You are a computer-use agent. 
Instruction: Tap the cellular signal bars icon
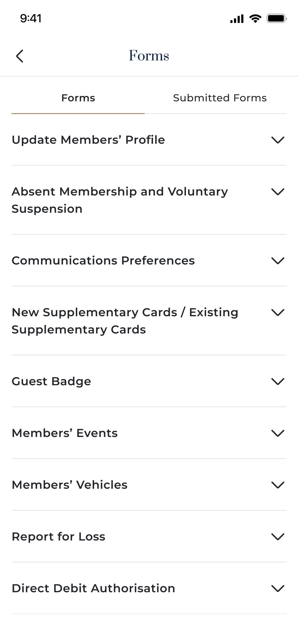point(237,19)
